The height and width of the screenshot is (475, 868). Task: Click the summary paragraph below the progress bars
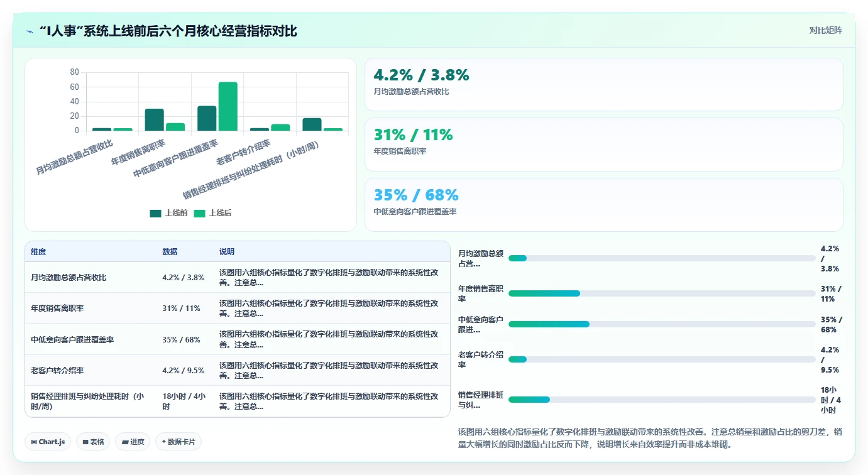coord(651,438)
